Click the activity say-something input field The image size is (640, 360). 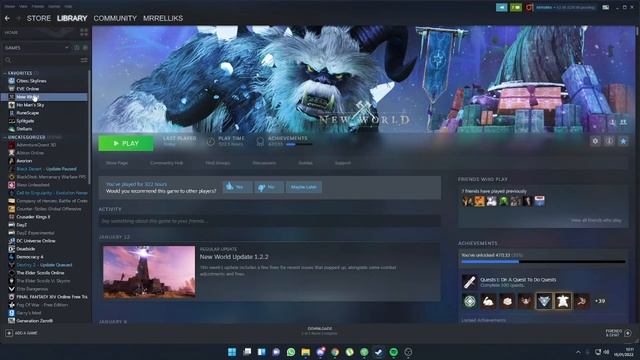coord(269,221)
